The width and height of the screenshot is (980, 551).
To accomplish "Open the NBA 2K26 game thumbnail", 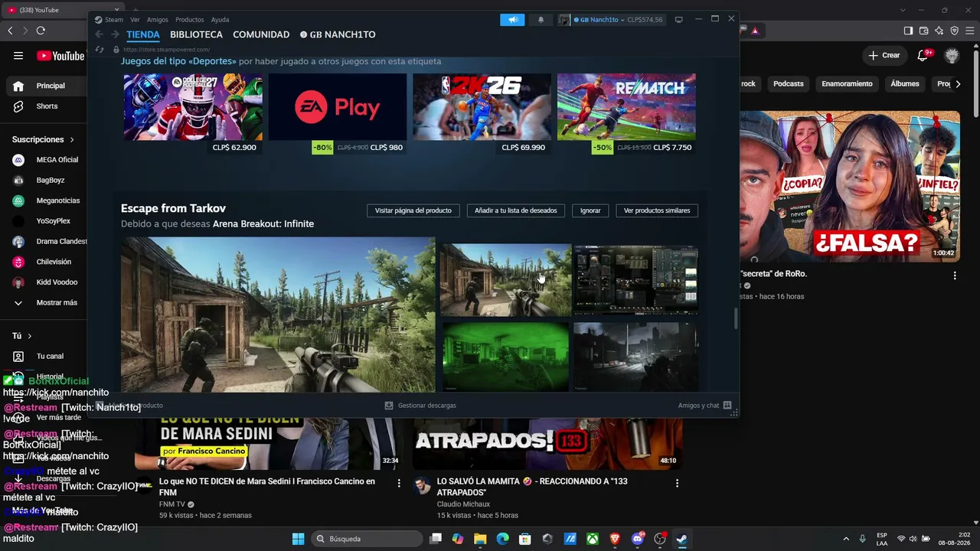I will click(482, 107).
